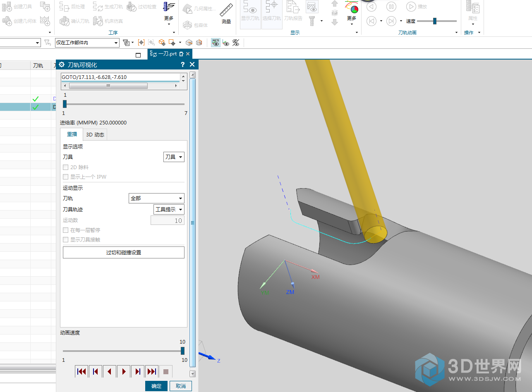
Task: Click the 运动数 input field
Action: (x=168, y=221)
